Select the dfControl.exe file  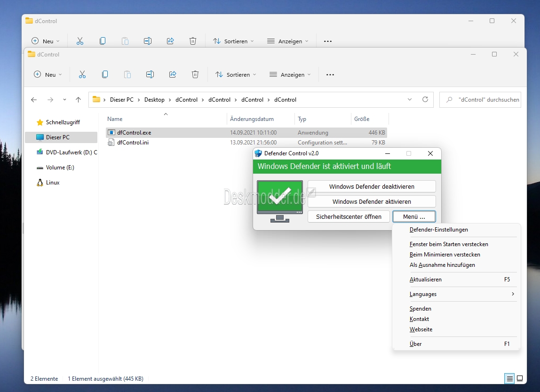pos(246,133)
